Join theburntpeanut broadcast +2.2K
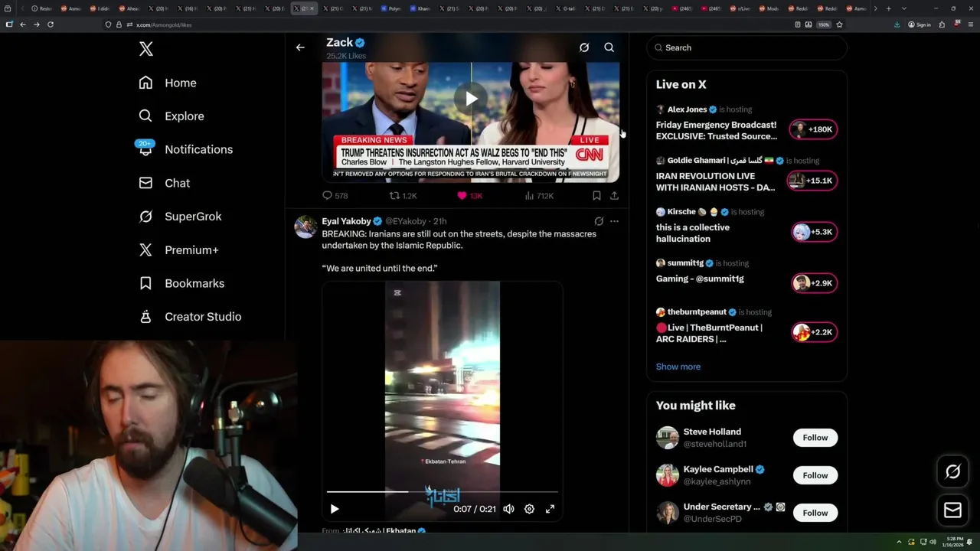This screenshot has height=551, width=980. 814,332
